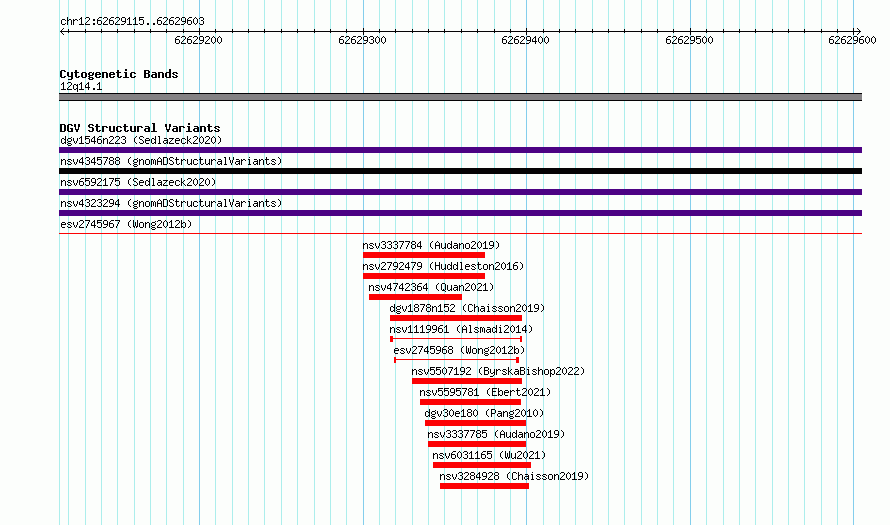Click the right arrow of the ruler
The width and height of the screenshot is (890, 525).
pos(858,31)
